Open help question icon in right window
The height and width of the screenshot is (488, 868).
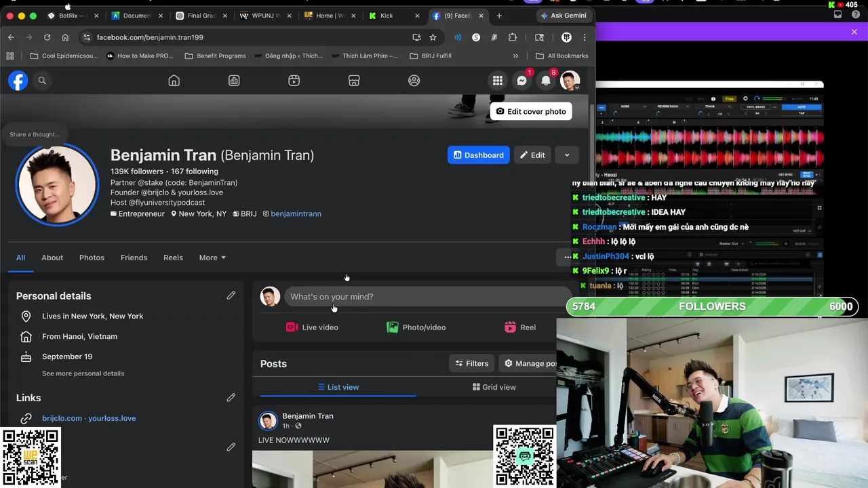click(x=856, y=14)
